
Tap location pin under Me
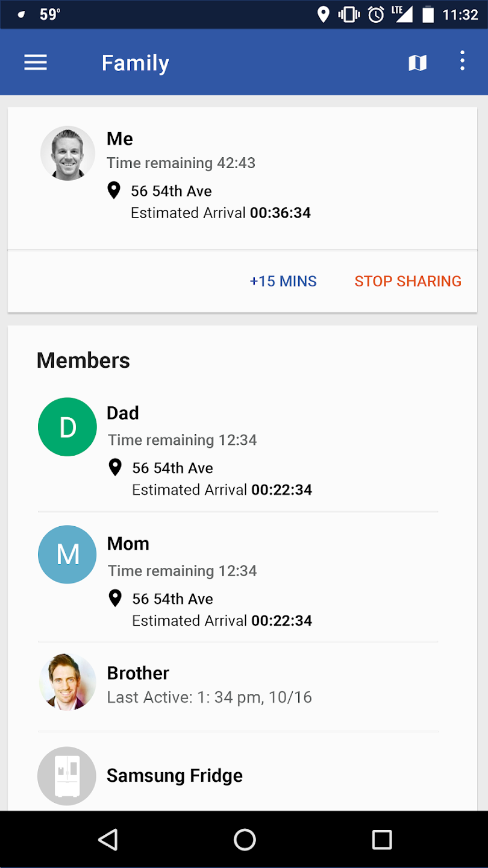click(x=113, y=190)
